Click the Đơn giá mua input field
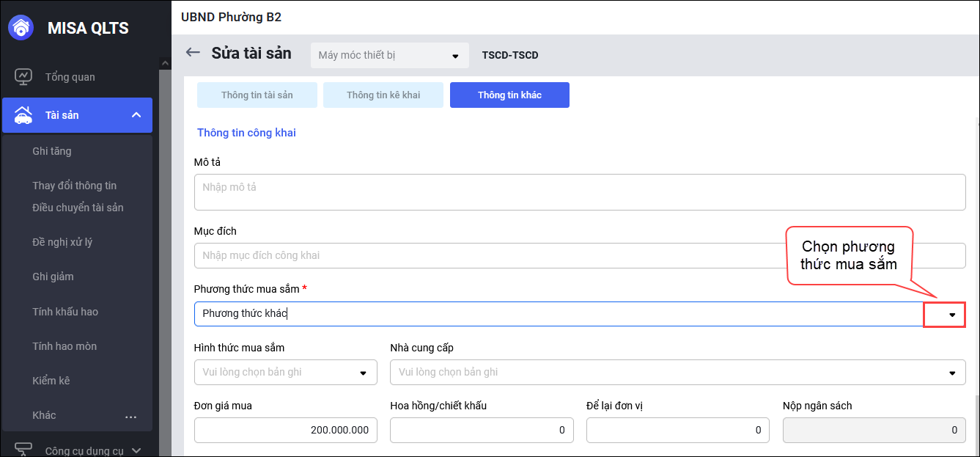This screenshot has width=980, height=457. (x=286, y=431)
